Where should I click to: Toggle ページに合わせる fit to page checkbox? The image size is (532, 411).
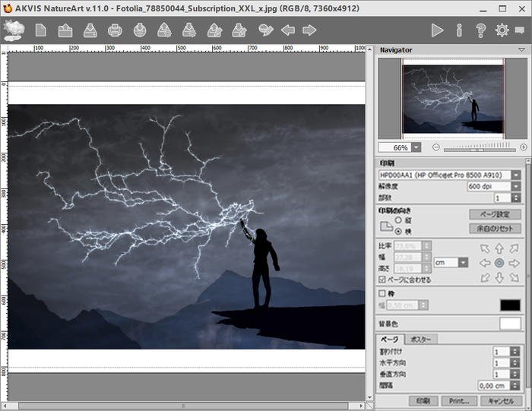coord(382,280)
